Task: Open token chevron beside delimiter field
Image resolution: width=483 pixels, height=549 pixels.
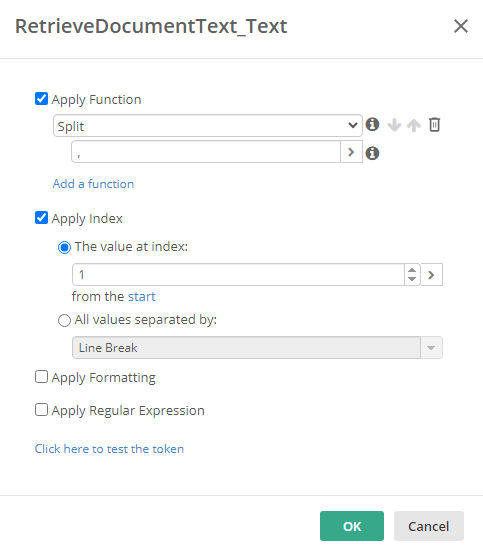Action: tap(351, 152)
